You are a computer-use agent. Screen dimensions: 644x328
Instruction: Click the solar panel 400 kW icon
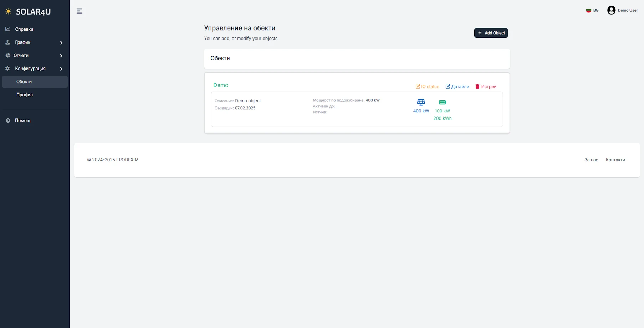421,102
